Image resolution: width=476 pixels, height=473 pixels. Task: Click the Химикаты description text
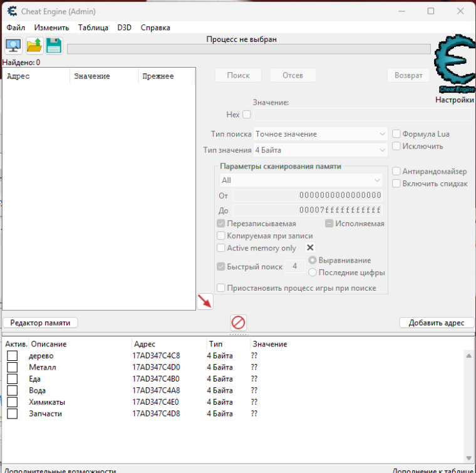click(47, 402)
